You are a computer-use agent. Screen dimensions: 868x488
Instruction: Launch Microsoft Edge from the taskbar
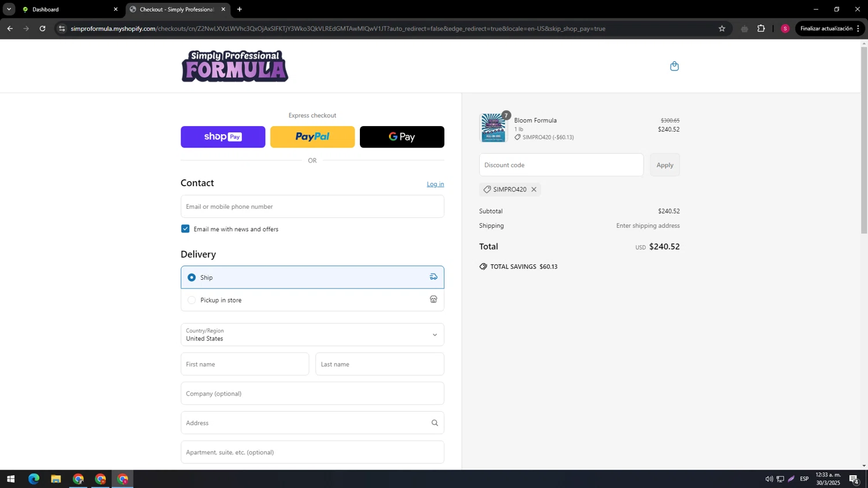(34, 479)
